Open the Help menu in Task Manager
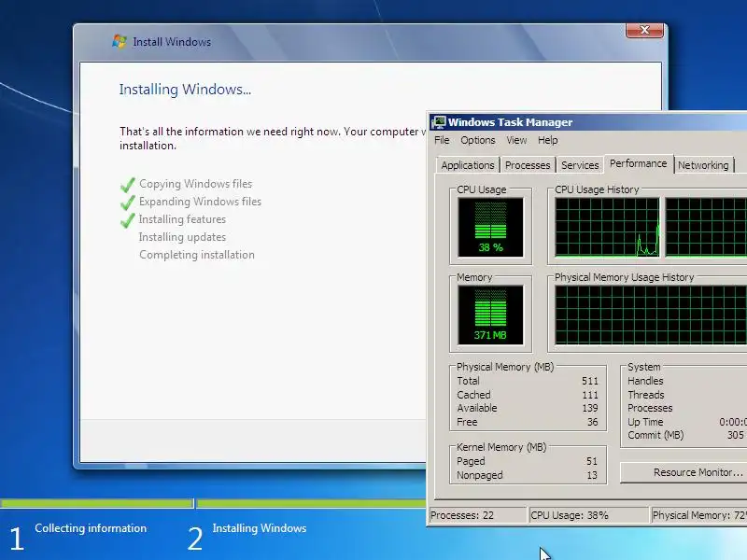The height and width of the screenshot is (560, 747). (x=547, y=140)
